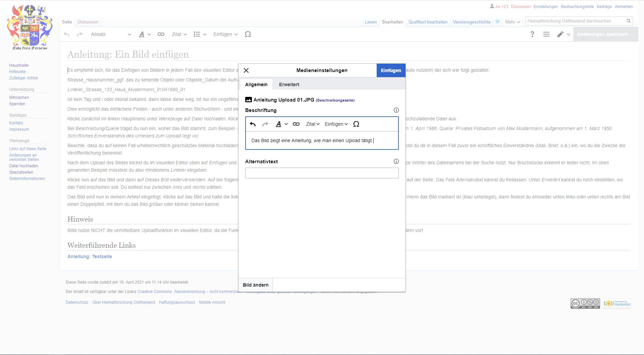Viewport: 644px width, 355px height.
Task: Open the help question mark icon
Action: pos(532,34)
